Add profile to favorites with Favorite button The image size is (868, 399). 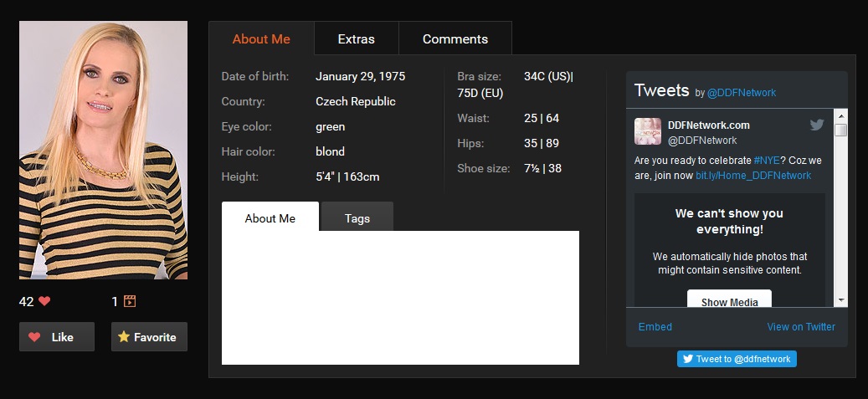(149, 337)
